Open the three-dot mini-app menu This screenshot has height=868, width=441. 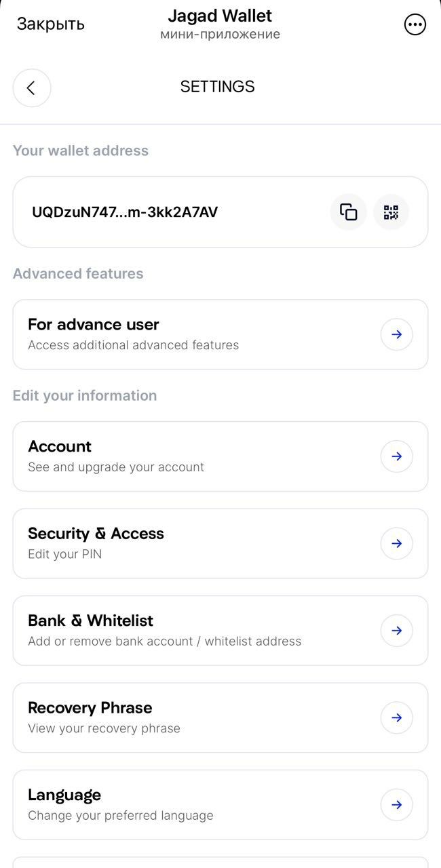click(x=415, y=24)
